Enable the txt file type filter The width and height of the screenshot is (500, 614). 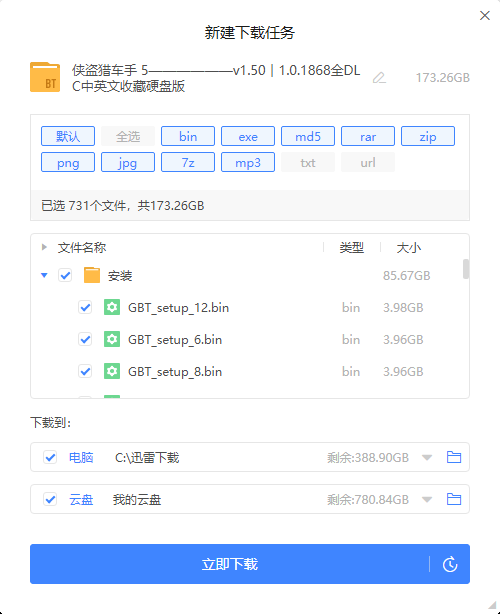click(x=308, y=162)
